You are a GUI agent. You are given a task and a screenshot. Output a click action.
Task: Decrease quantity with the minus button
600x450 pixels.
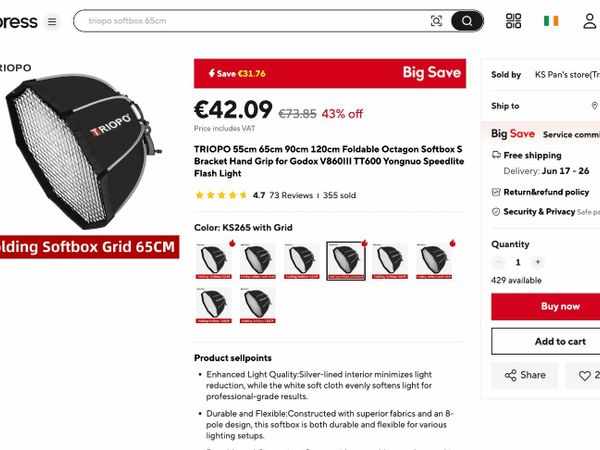[x=498, y=262]
